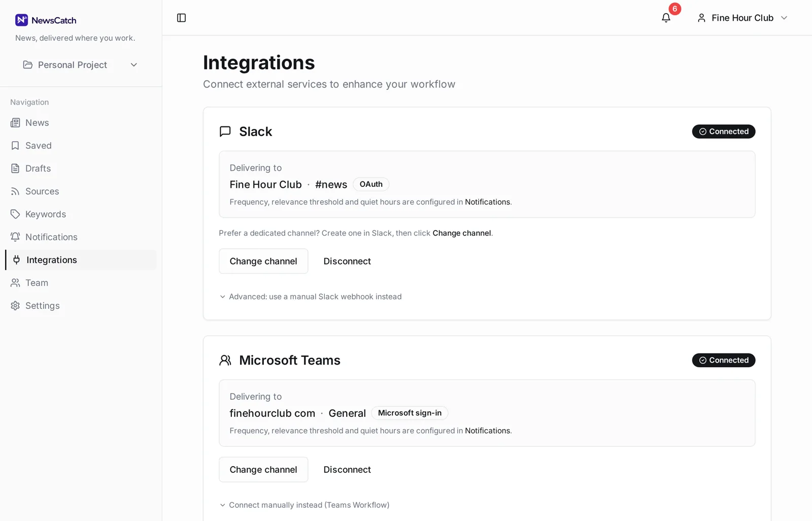Click the Fine Hour Club workspace name in Slack card
This screenshot has width=812, height=521.
[265, 184]
